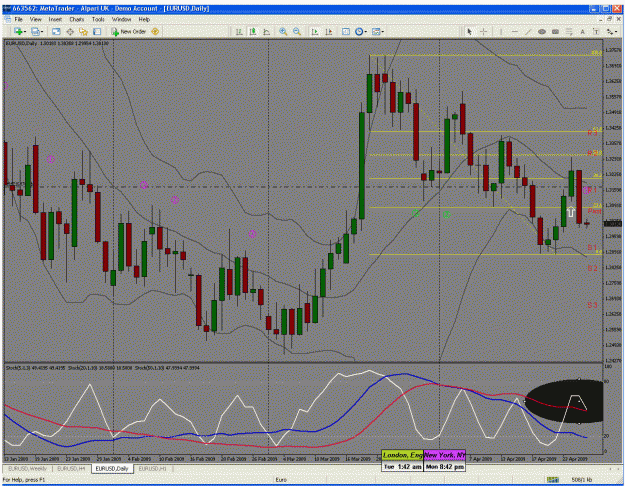Image resolution: width=625 pixels, height=486 pixels.
Task: Click the New Chart toolbar icon
Action: click(18, 31)
